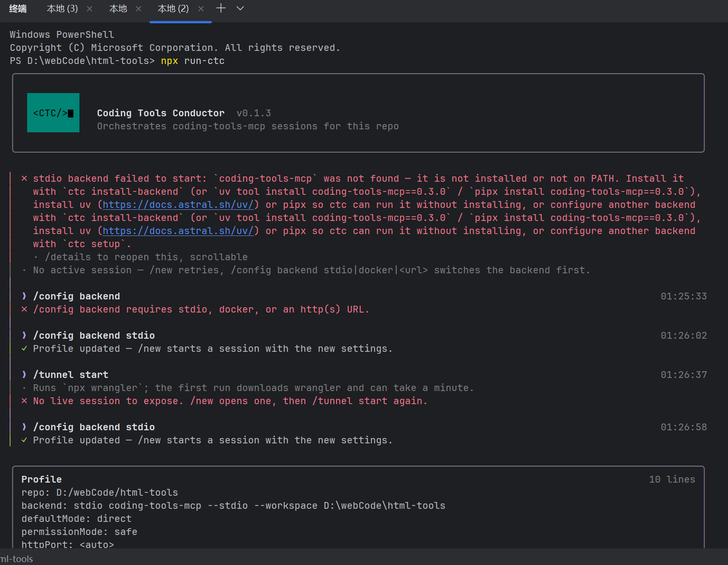Open second docs.astral.sh/uv link
The width and height of the screenshot is (728, 565).
tap(178, 231)
